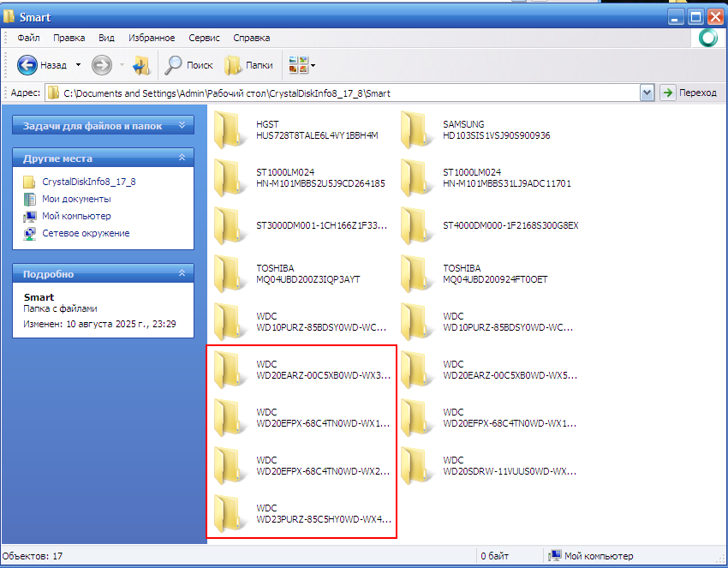
Task: Select the left WD20EFPX-68C4TN0WD-WX1 folder icon
Action: pyautogui.click(x=229, y=418)
